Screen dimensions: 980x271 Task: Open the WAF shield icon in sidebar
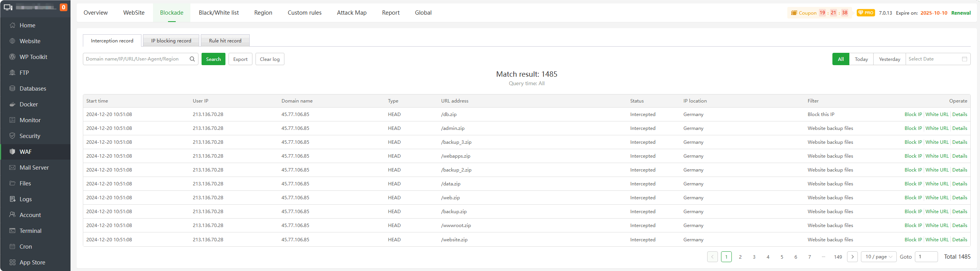pyautogui.click(x=12, y=152)
